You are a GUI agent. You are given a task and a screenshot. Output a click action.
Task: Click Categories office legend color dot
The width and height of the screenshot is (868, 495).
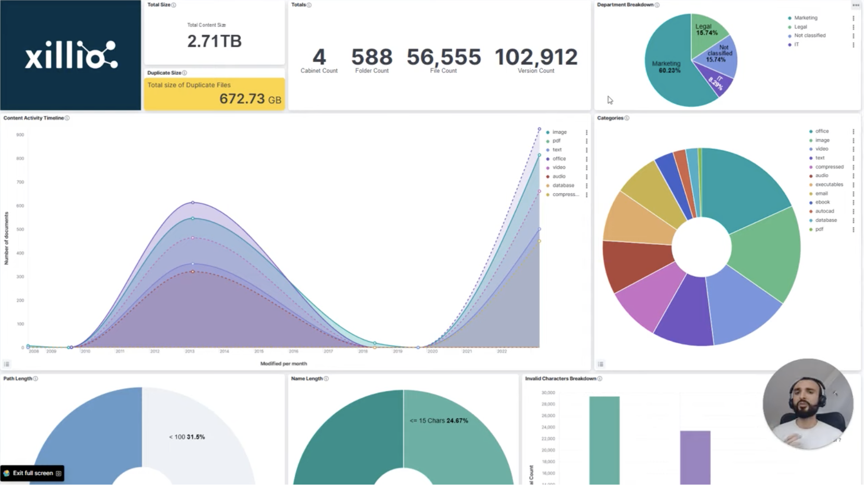coord(811,132)
